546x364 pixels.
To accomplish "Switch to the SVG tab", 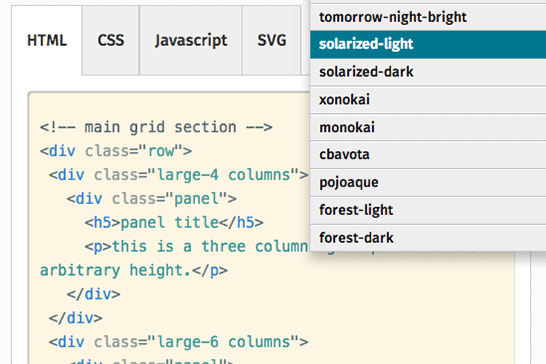I will click(x=272, y=40).
